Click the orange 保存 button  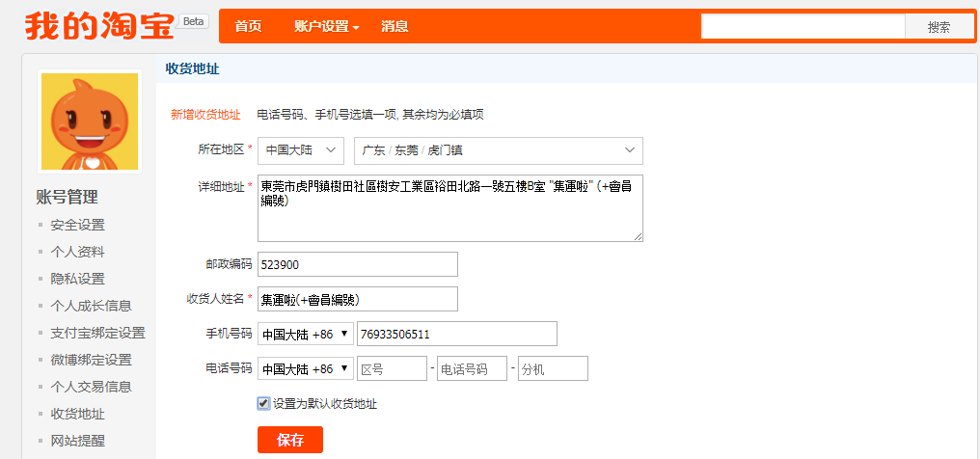290,440
